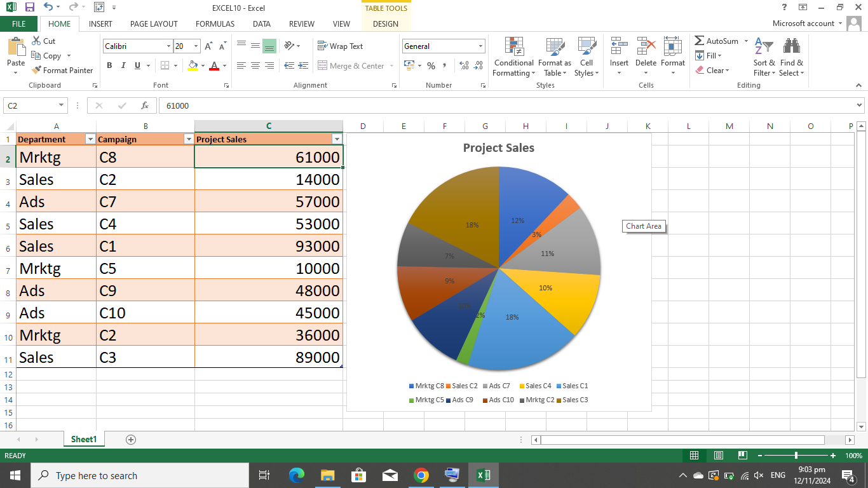Toggle middle vertical alignment

point(255,46)
